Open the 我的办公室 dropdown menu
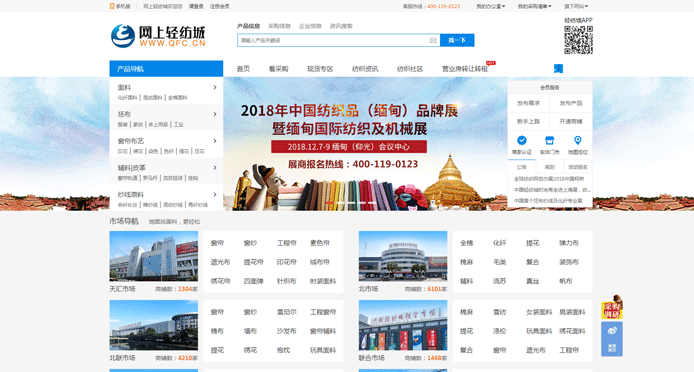Viewport: 694px width, 372px height. pos(490,6)
